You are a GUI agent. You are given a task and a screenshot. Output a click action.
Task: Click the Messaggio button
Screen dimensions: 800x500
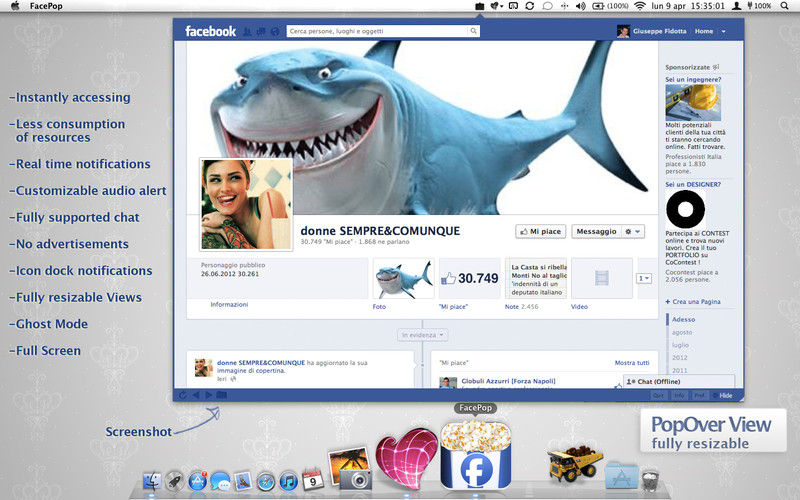[596, 231]
